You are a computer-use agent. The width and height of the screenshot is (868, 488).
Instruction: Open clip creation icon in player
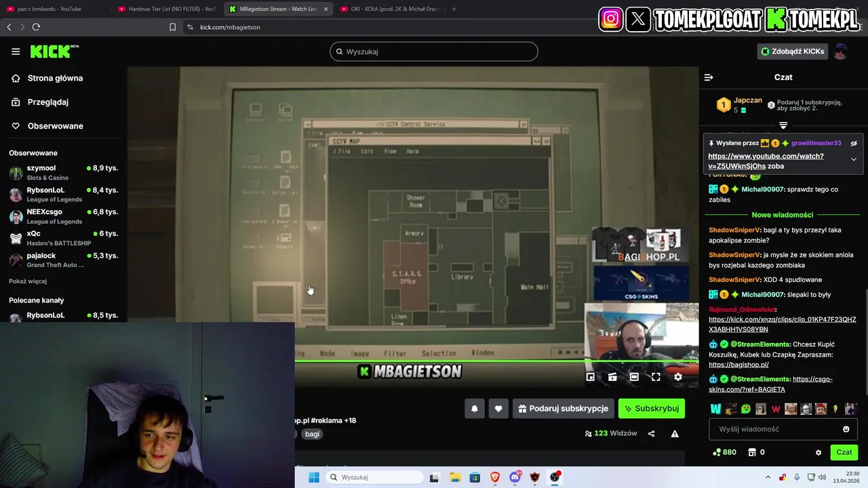point(612,377)
